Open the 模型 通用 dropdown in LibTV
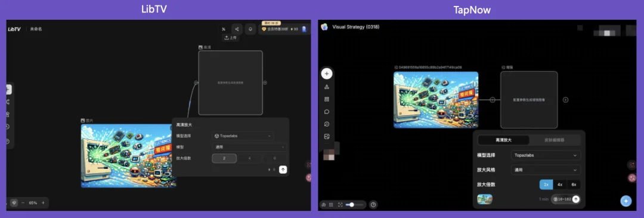The image size is (644, 218). click(x=249, y=147)
